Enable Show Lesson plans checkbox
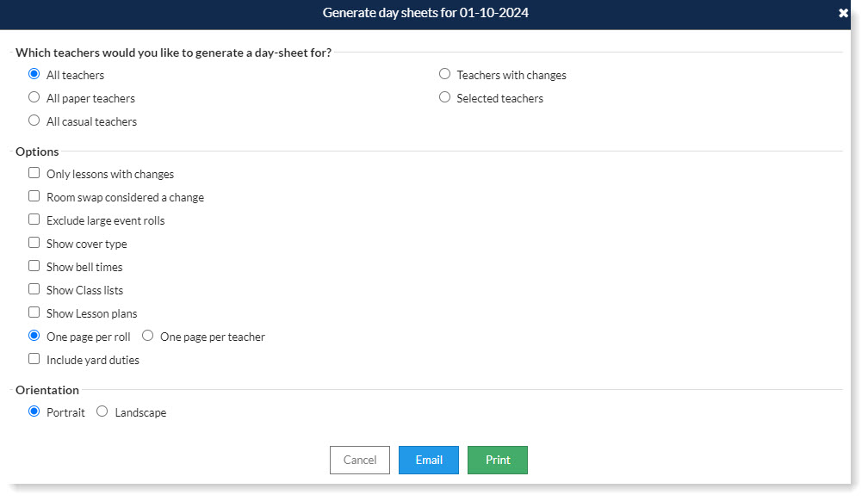This screenshot has width=868, height=501. [34, 312]
